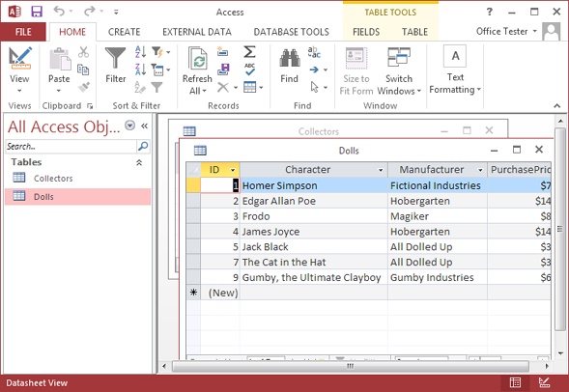Image resolution: width=569 pixels, height=392 pixels.
Task: Select the Magiker manufacturer cell
Action: pos(438,216)
